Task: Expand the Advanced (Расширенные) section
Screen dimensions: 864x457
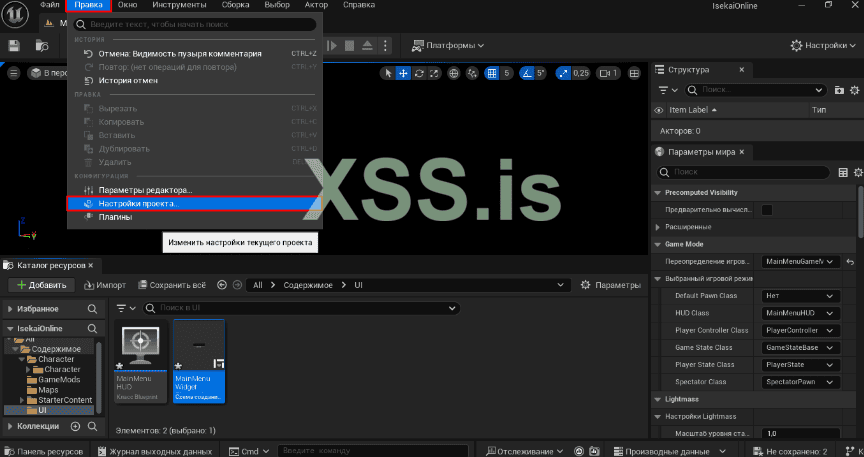Action: coord(657,227)
